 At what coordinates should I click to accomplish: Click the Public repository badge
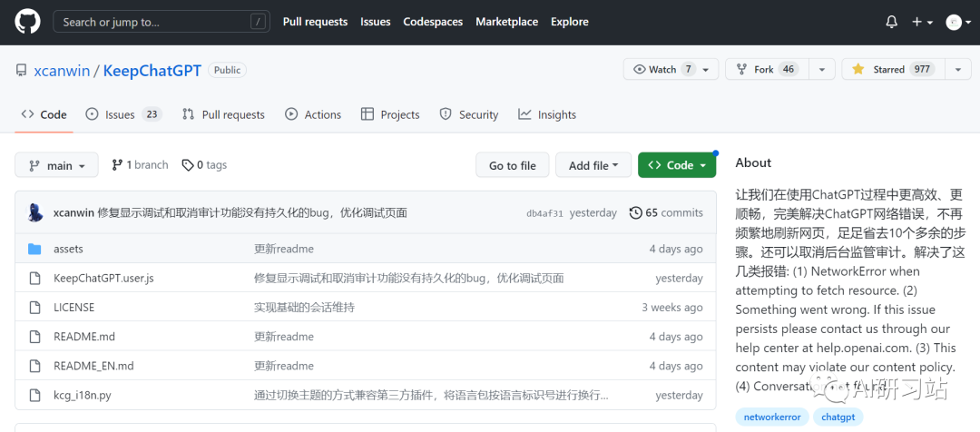pyautogui.click(x=227, y=70)
